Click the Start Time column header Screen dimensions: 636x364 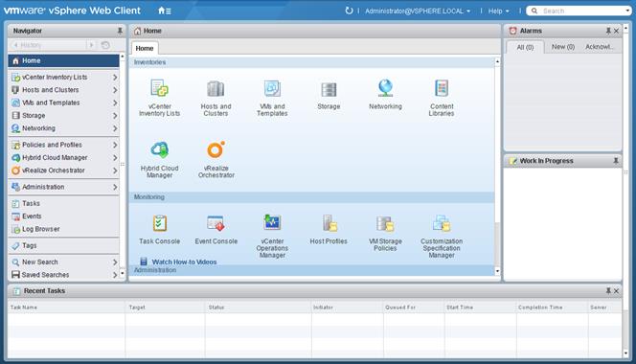[480, 307]
